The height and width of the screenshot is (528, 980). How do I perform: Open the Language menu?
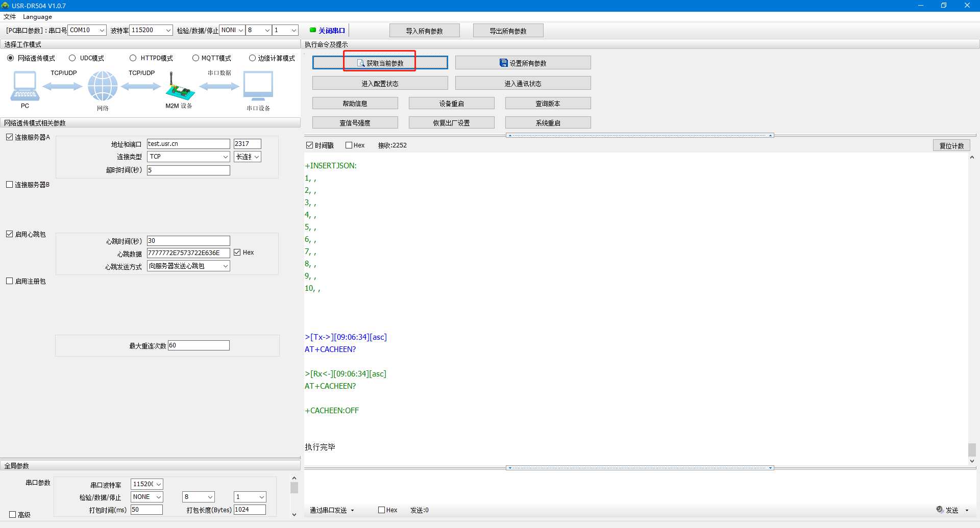click(37, 17)
